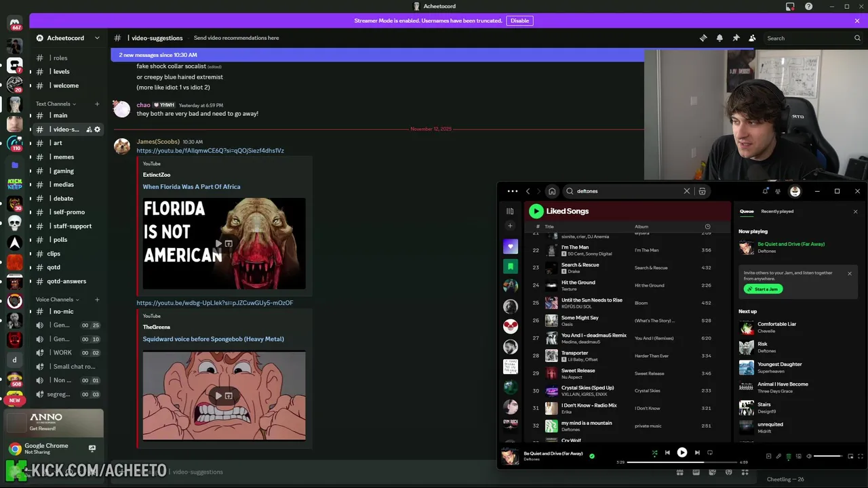Collapse Your Library icon in Spotify sidebar
Image resolution: width=868 pixels, height=488 pixels.
[510, 211]
